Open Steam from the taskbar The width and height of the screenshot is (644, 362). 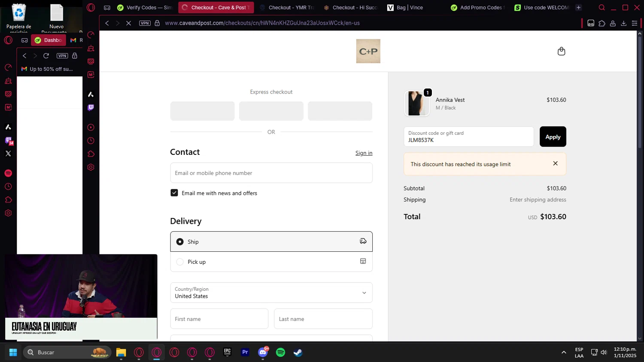(298, 352)
